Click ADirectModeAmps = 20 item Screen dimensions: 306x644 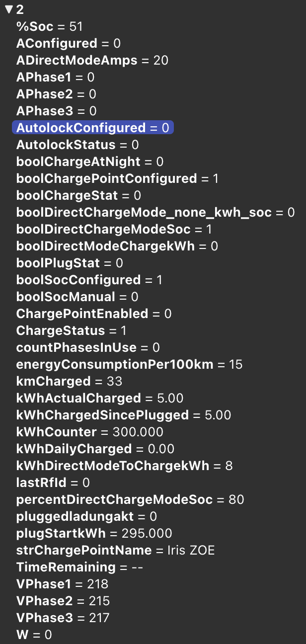click(x=92, y=61)
